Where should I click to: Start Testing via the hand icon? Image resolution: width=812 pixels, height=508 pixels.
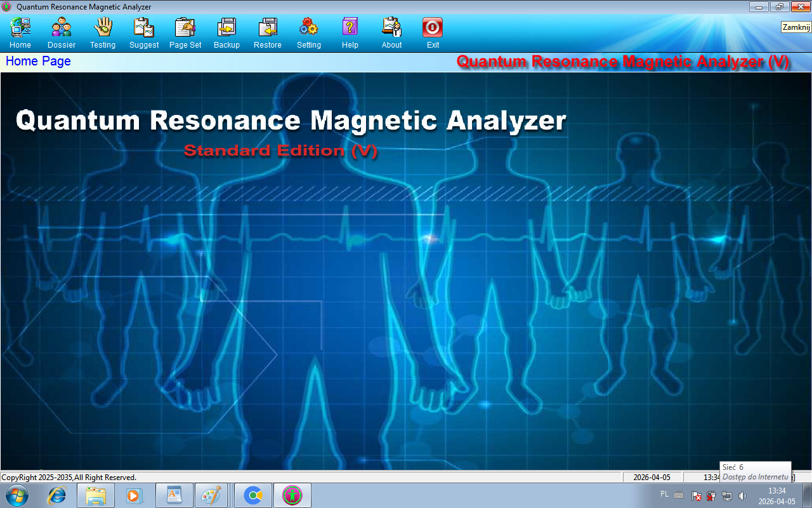pyautogui.click(x=103, y=28)
